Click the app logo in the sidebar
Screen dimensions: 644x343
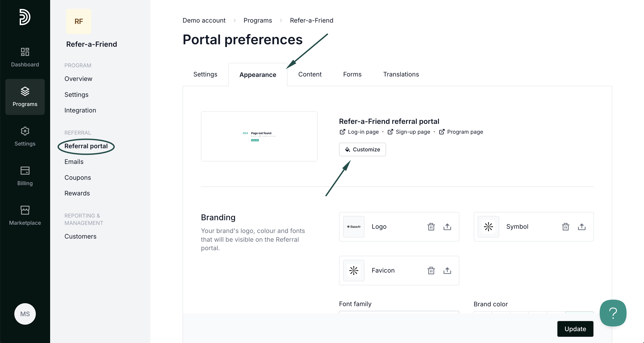(x=25, y=17)
